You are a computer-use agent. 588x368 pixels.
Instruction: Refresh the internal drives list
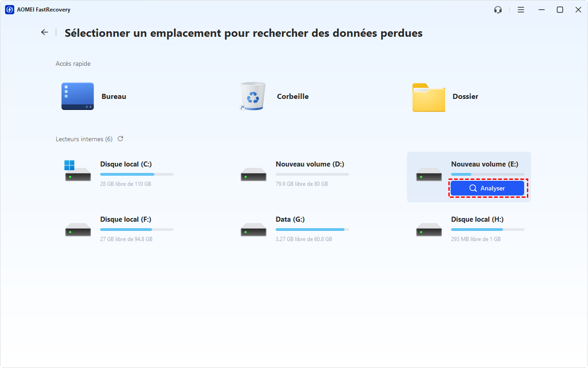pos(120,138)
